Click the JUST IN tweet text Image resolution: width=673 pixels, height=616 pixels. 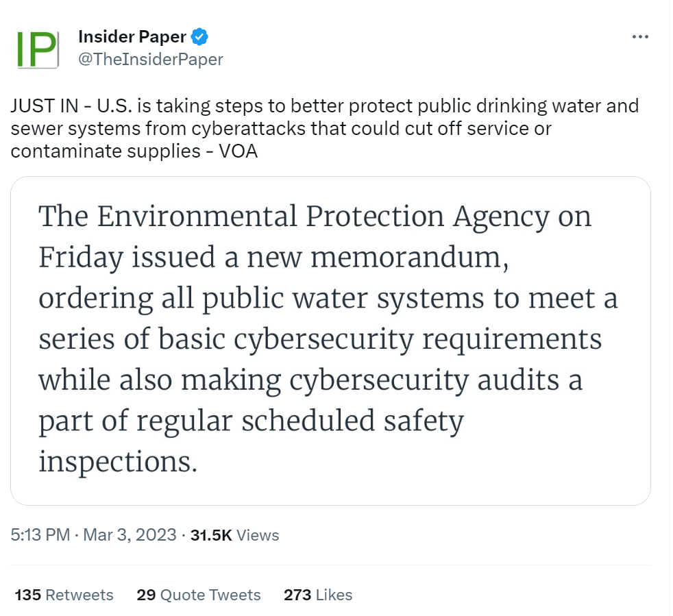(325, 128)
